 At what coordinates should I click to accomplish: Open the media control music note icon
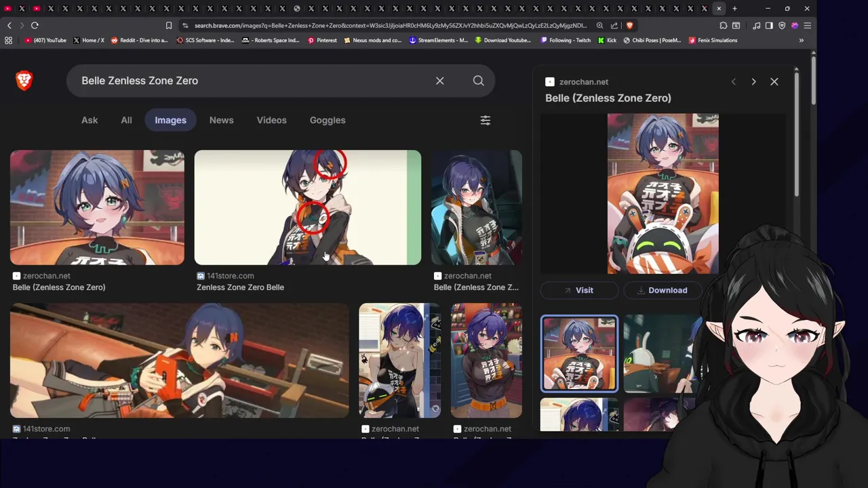[x=756, y=25]
